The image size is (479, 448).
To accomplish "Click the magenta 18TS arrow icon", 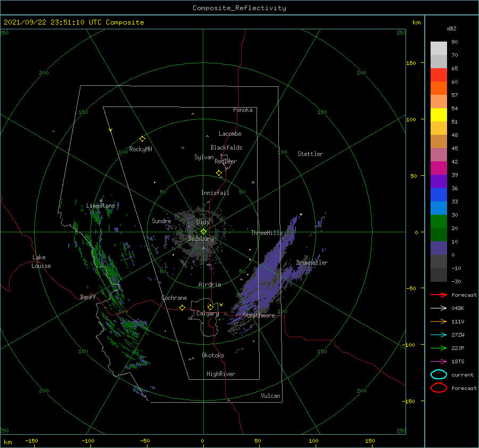I will pyautogui.click(x=439, y=362).
